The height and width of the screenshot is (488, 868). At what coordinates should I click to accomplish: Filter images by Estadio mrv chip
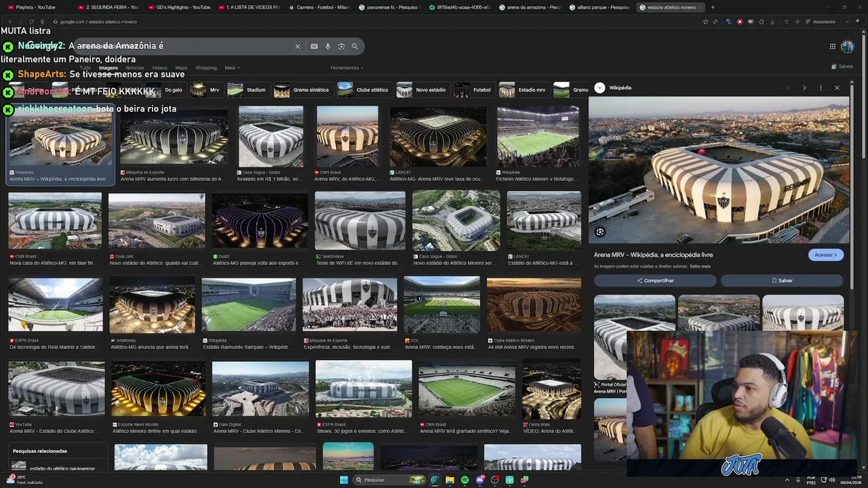[523, 89]
